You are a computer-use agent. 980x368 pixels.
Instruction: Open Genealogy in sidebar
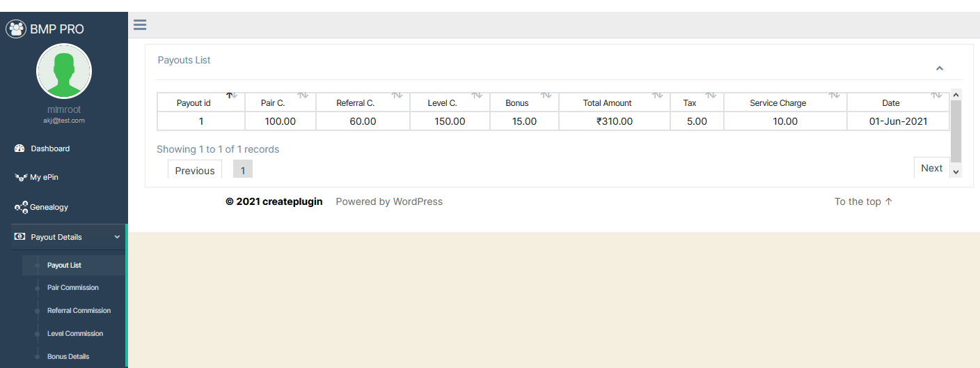point(49,207)
